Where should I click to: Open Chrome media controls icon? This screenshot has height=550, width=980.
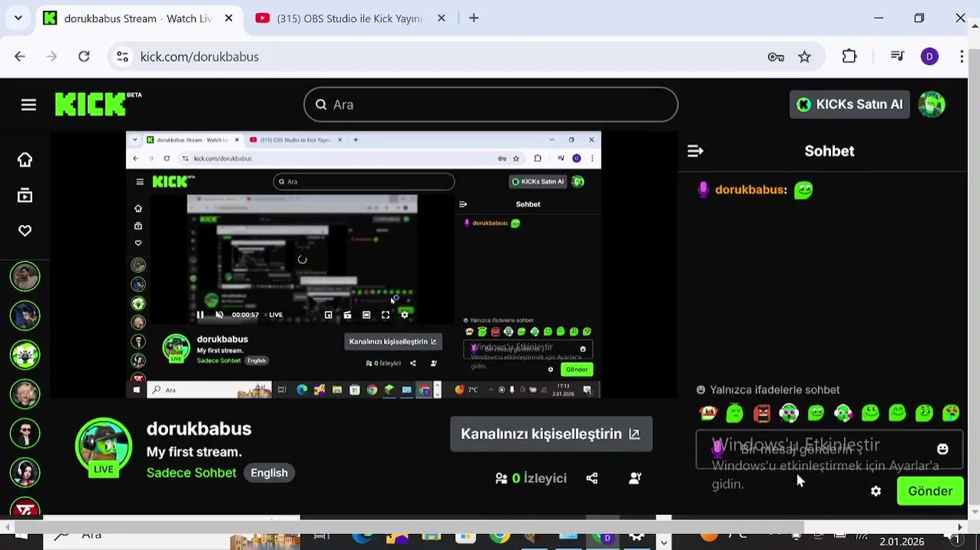tap(898, 57)
